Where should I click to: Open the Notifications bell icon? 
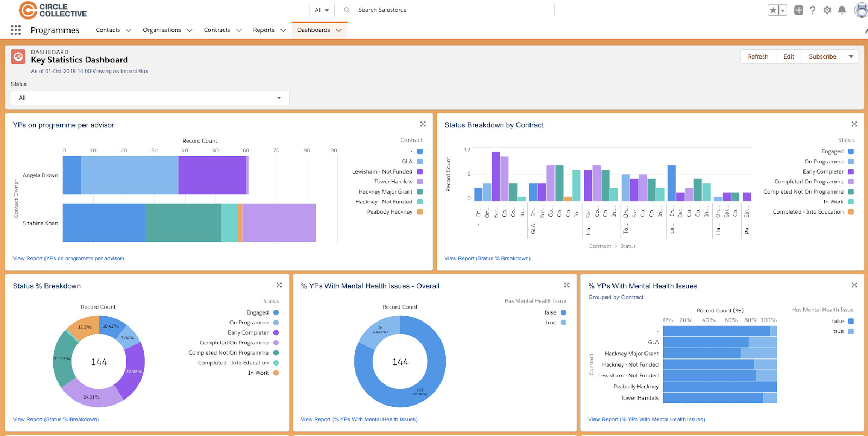click(x=842, y=10)
